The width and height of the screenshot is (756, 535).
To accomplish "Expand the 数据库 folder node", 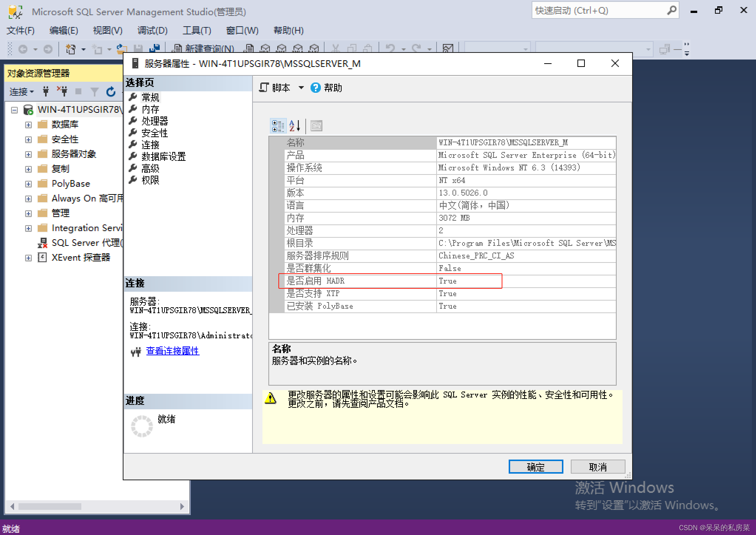I will click(28, 125).
